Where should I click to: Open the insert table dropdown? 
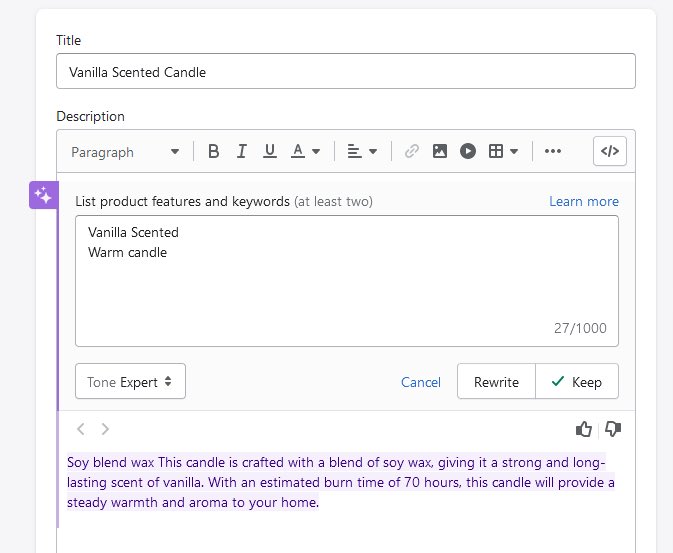click(x=503, y=151)
